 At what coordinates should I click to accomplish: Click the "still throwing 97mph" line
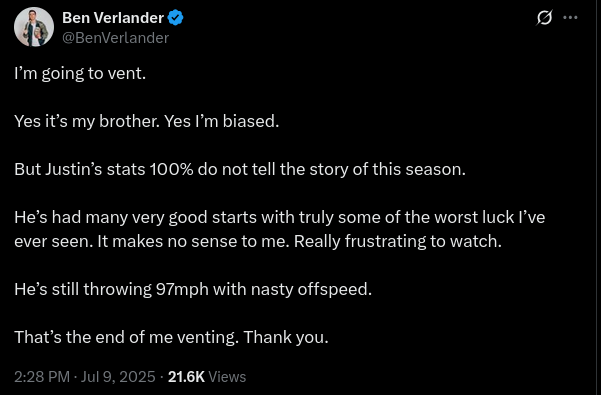click(x=193, y=289)
